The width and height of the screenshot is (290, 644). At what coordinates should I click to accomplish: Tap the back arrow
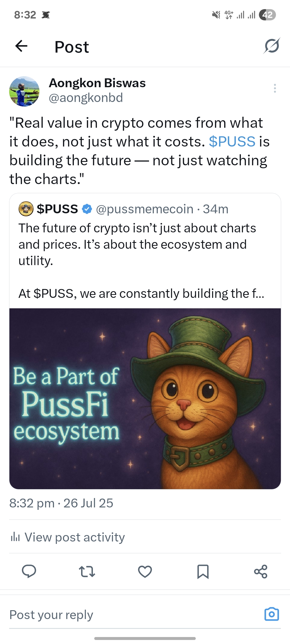click(x=21, y=46)
